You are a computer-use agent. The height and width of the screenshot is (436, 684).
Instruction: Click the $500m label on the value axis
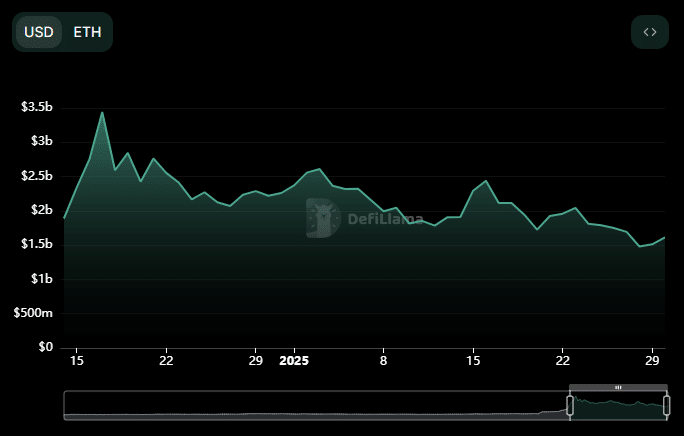(32, 313)
